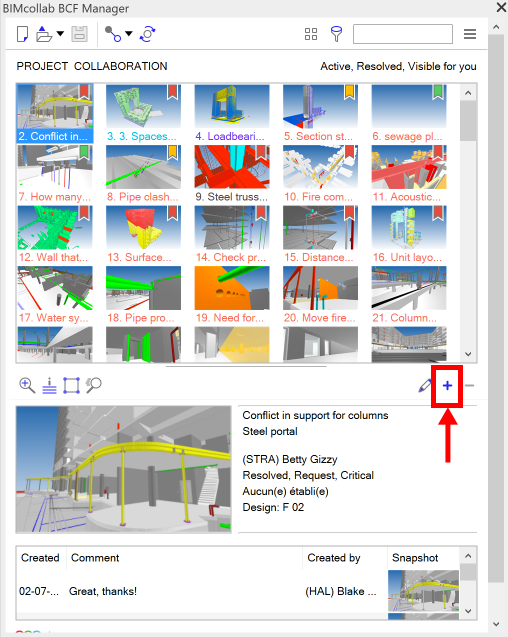Viewport: 508px width, 637px height.
Task: Click 'Active, Resolved, Visible for you' filter text
Action: pos(398,66)
